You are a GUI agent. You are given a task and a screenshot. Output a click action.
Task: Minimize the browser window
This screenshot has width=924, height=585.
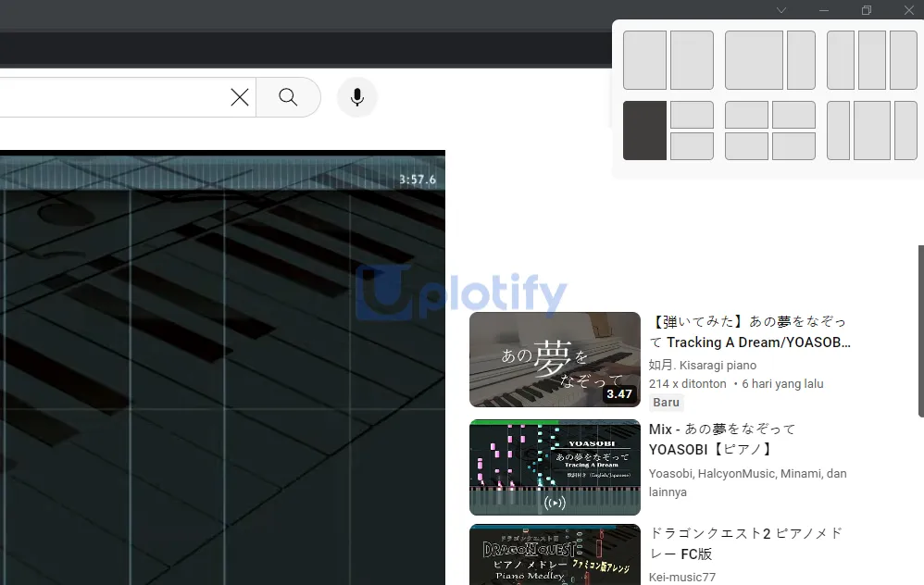point(824,10)
